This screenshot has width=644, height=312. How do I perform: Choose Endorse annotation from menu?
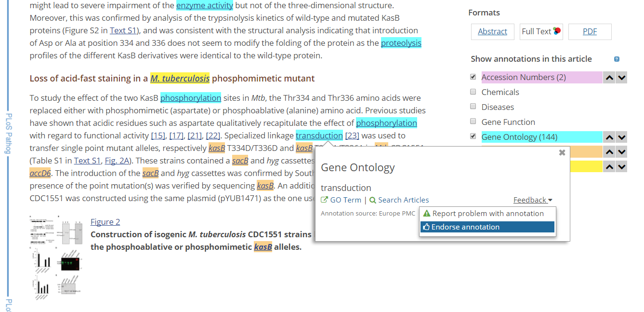click(487, 227)
